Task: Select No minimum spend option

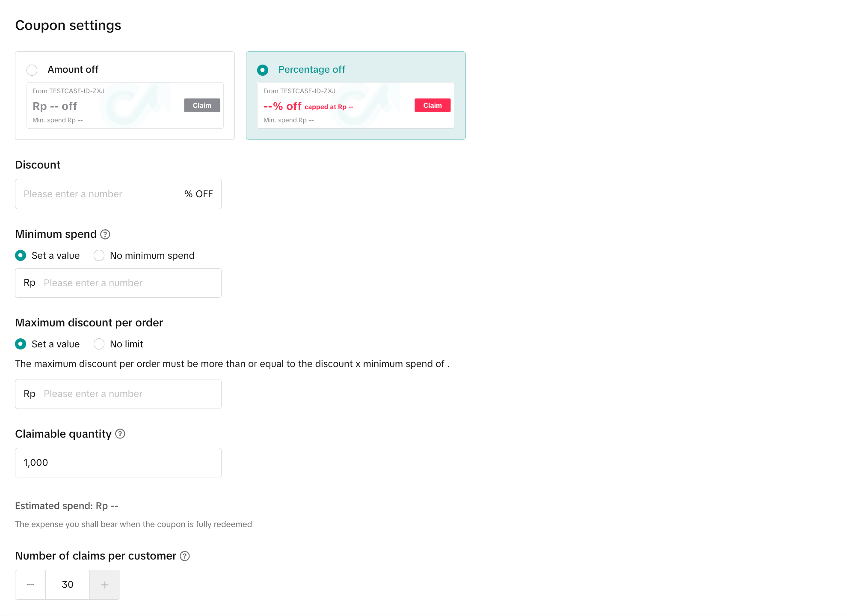Action: 99,256
